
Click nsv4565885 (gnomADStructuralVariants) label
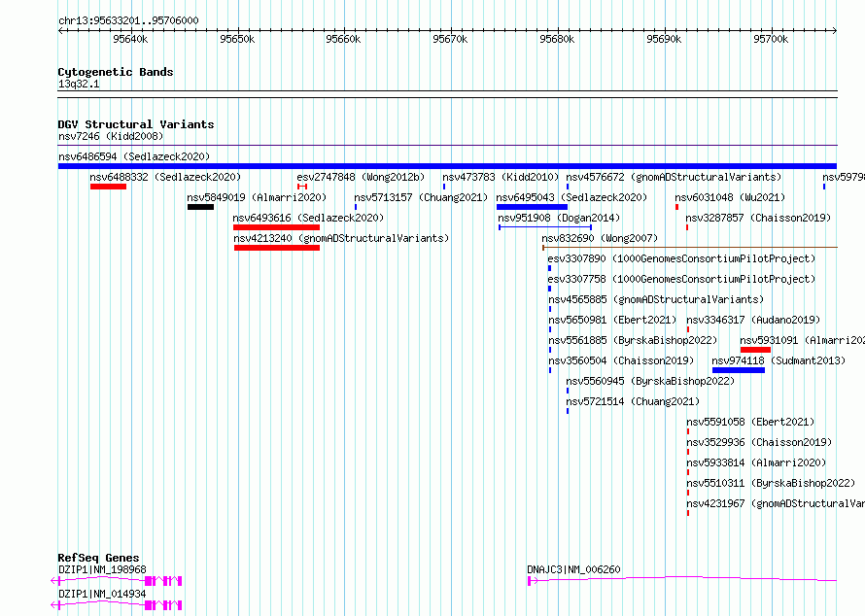click(656, 299)
